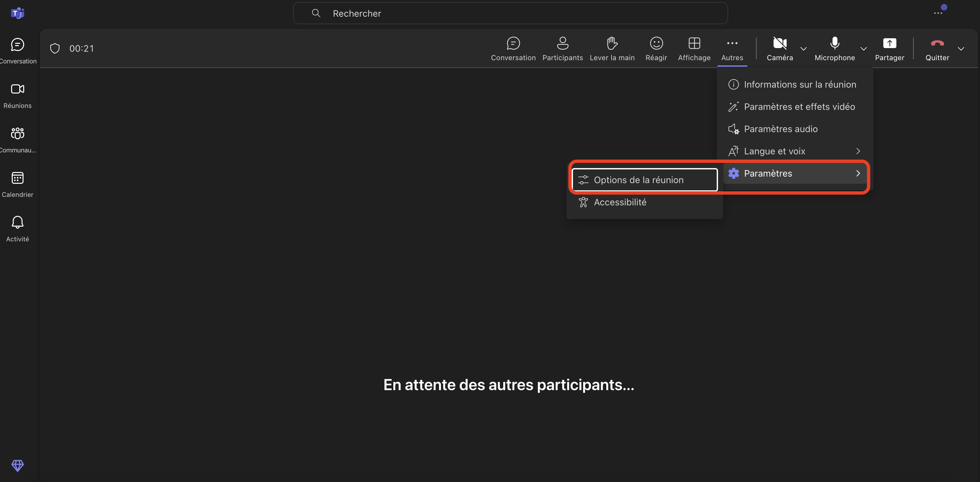Open the Réagir reactions menu
Viewport: 980px width, 482px height.
[x=656, y=48]
